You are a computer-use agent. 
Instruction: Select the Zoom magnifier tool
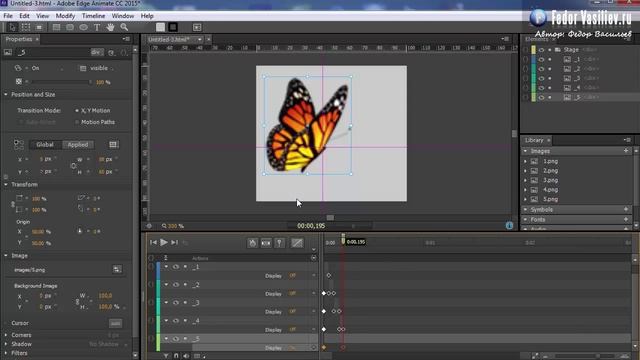coord(124,27)
